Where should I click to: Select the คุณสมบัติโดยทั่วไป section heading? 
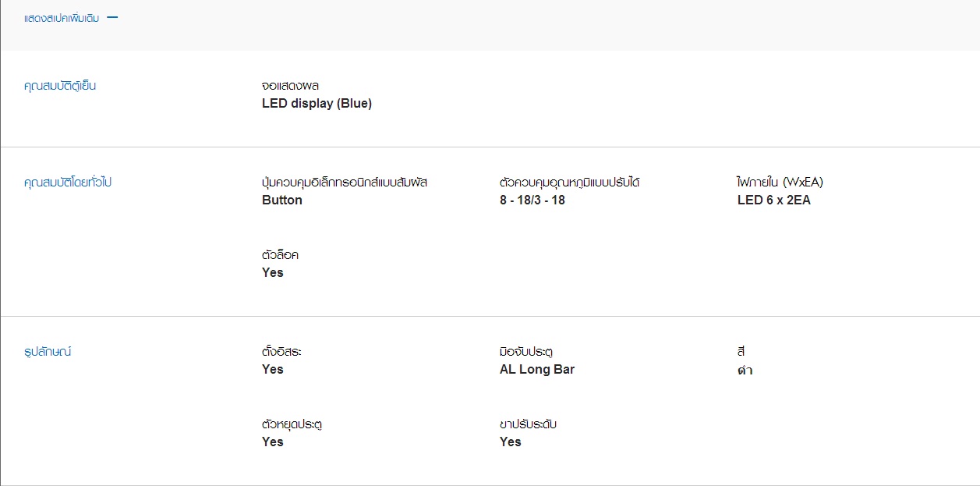68,183
